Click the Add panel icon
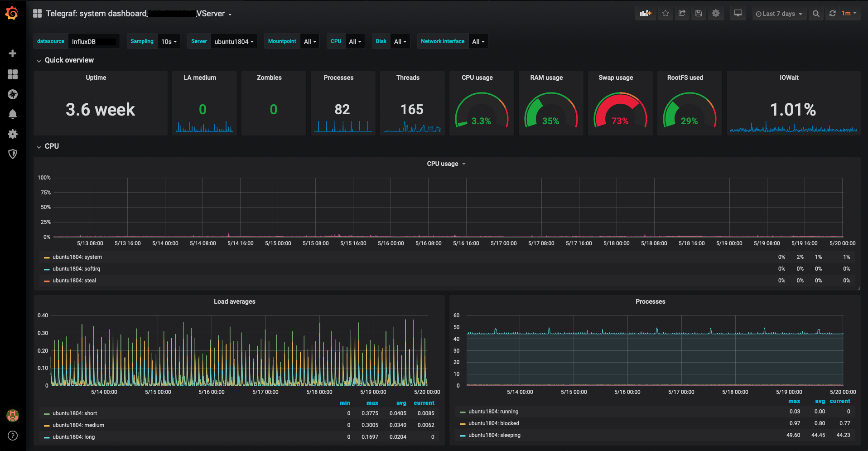868x451 pixels. (x=646, y=14)
